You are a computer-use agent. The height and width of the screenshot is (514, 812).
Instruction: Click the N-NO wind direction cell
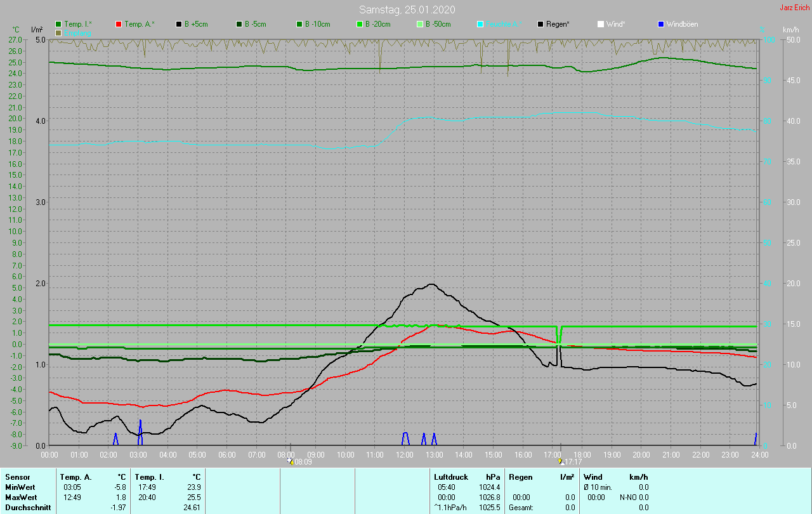click(x=628, y=498)
